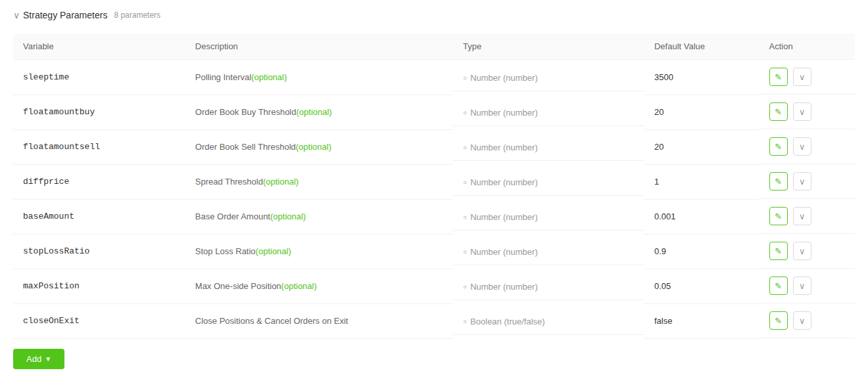Edit the baseAmount parameter
This screenshot has height=379, width=868.
pyautogui.click(x=778, y=216)
